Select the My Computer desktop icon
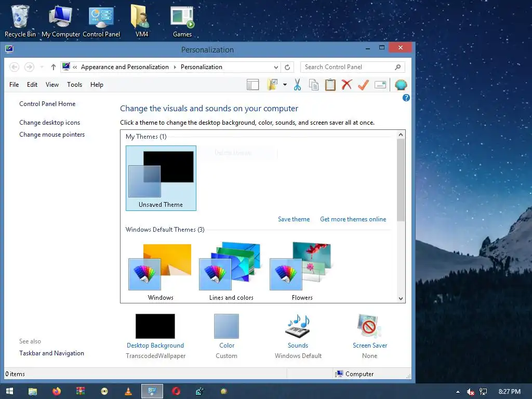532x399 pixels. (61, 20)
